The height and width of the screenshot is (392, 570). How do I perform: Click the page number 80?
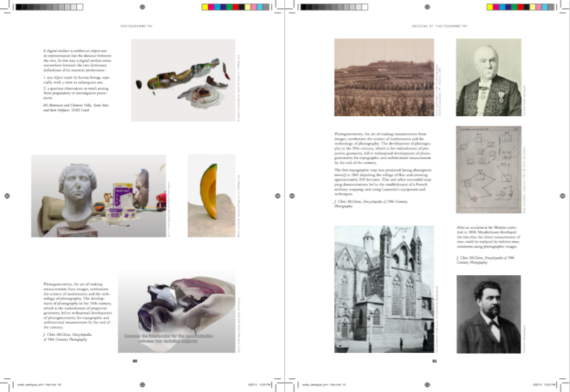(x=135, y=361)
